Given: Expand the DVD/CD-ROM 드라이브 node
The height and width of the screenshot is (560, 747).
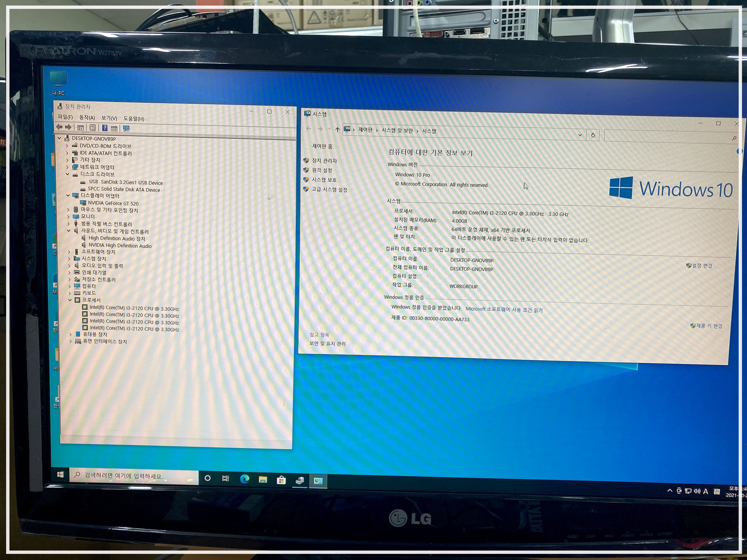Looking at the screenshot, I should coord(67,146).
